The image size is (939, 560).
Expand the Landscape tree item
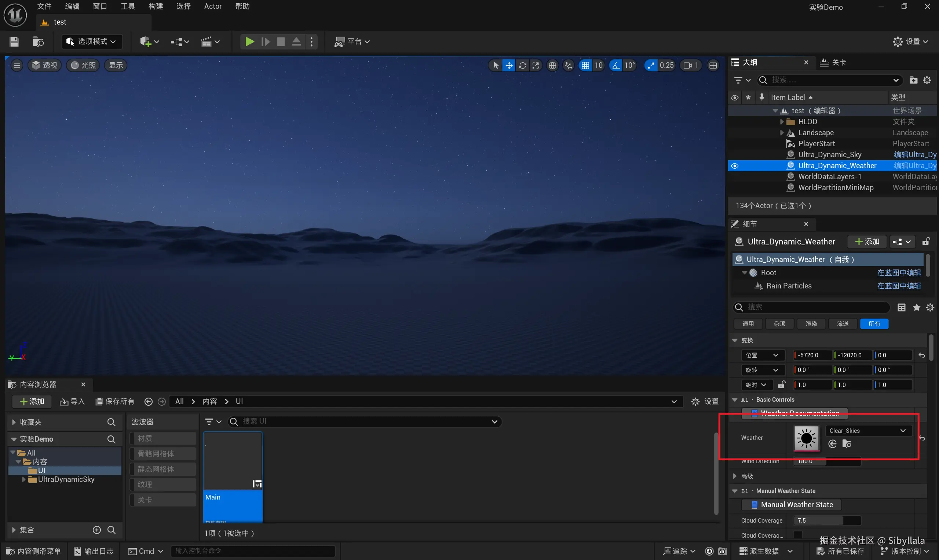[x=782, y=133]
